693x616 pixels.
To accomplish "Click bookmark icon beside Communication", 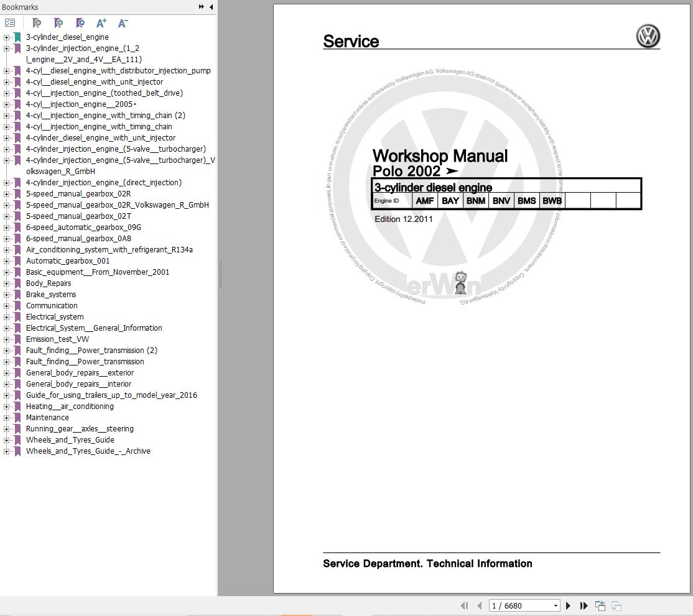I will point(17,306).
